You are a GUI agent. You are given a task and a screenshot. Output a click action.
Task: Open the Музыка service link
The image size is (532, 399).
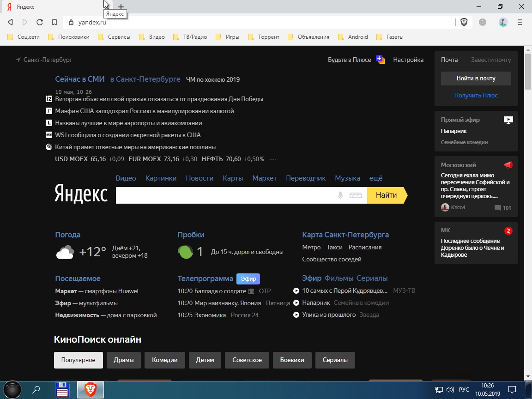tap(347, 178)
